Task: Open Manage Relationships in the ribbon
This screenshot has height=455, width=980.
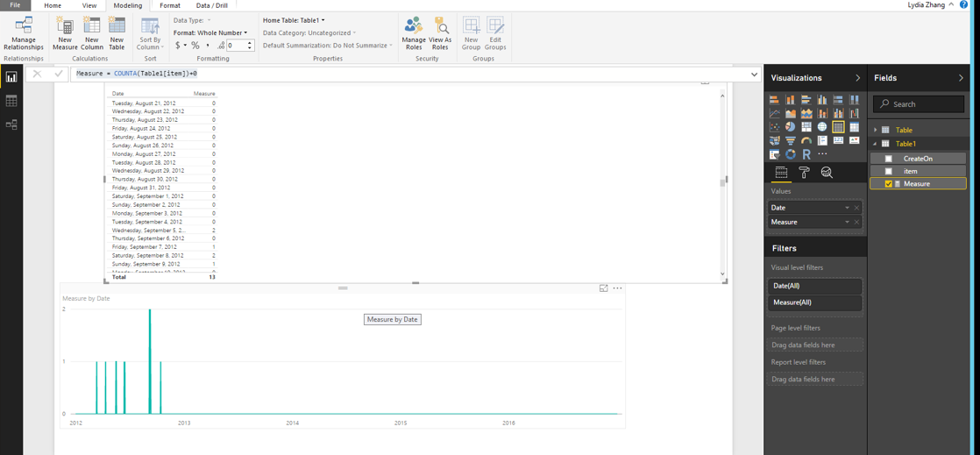Action: tap(24, 33)
